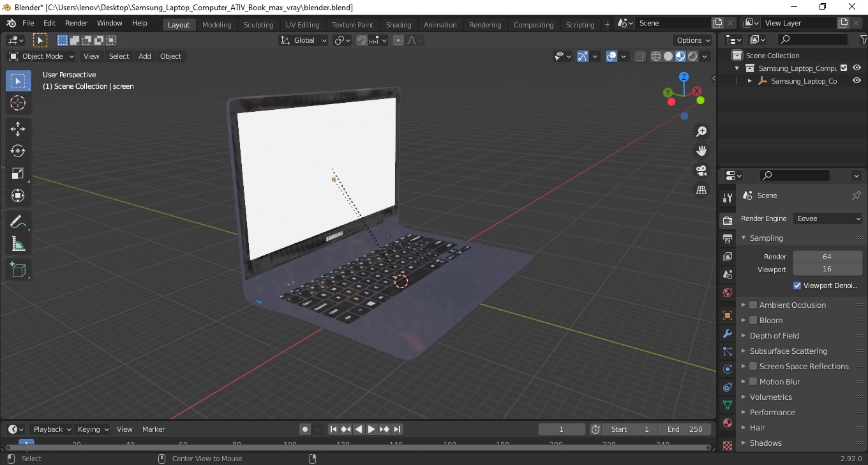Enable Ambient Occlusion checkbox

tap(753, 305)
